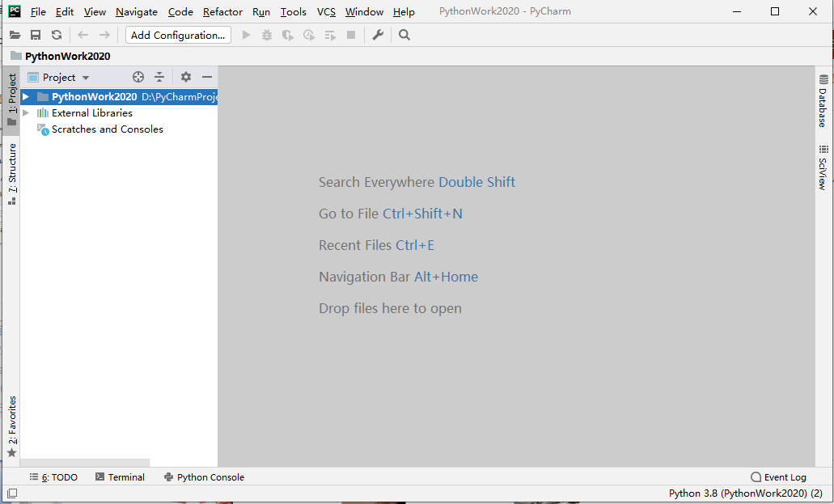Open Settings via the wrench icon
834x504 pixels.
(378, 35)
